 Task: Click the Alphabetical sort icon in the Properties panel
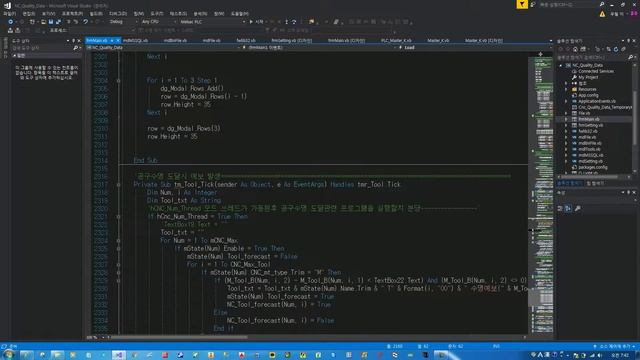pos(568,208)
